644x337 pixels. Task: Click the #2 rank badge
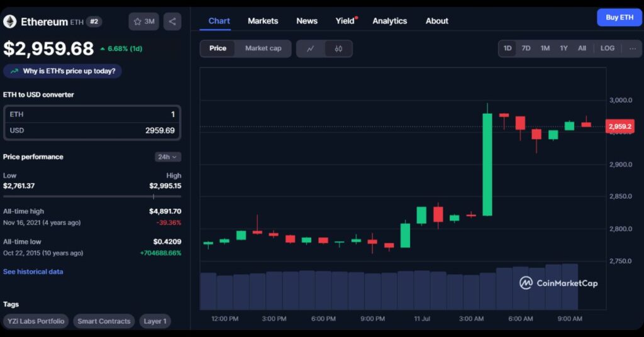coord(94,21)
